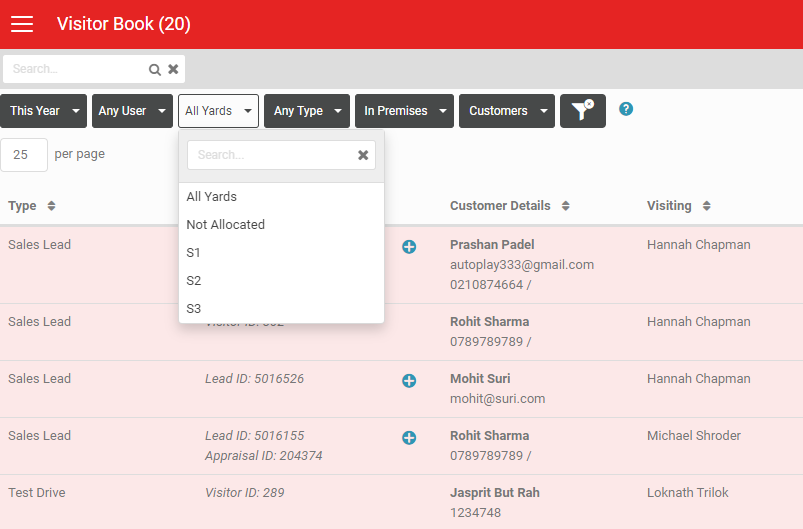Sort by the Visiting column
803x529 pixels.
point(679,206)
